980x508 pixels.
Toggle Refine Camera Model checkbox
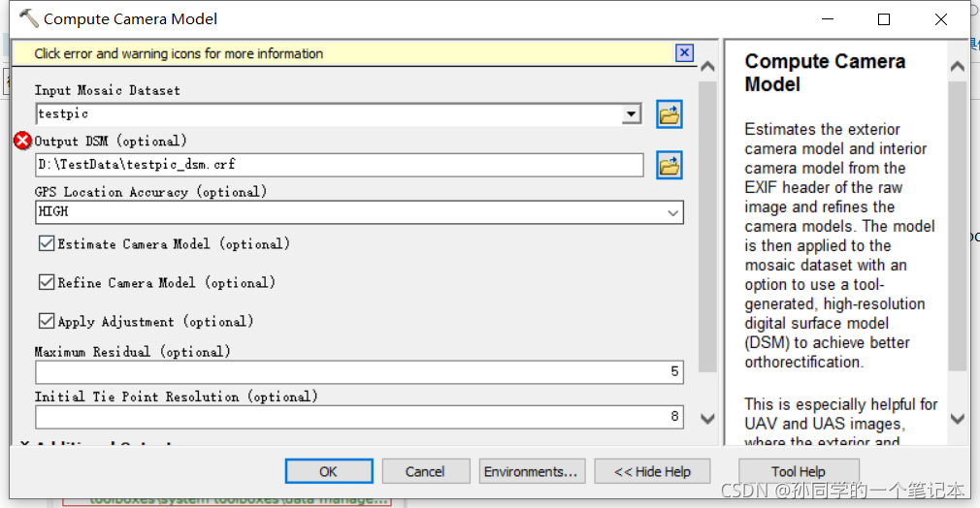pos(47,282)
